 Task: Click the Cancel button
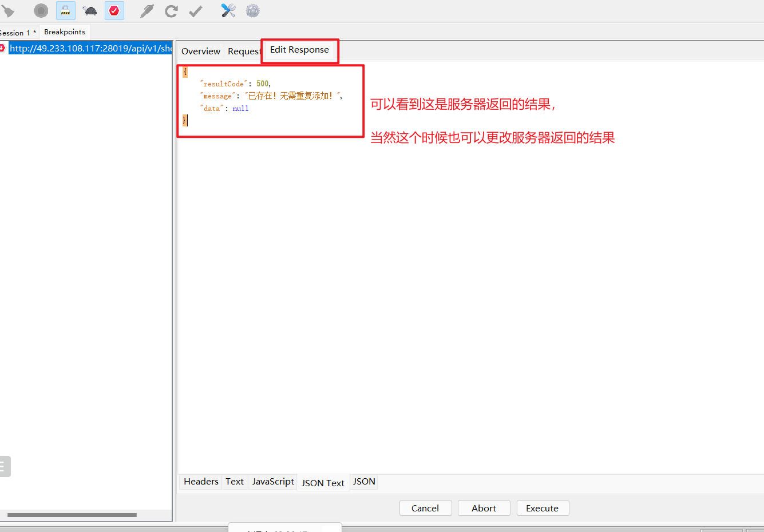[x=425, y=508]
